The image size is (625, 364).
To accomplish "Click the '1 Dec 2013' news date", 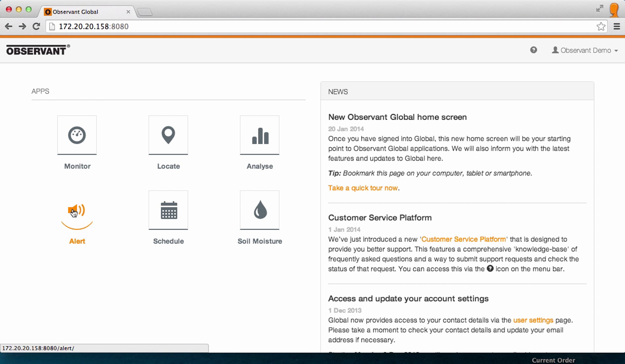I will [x=345, y=310].
